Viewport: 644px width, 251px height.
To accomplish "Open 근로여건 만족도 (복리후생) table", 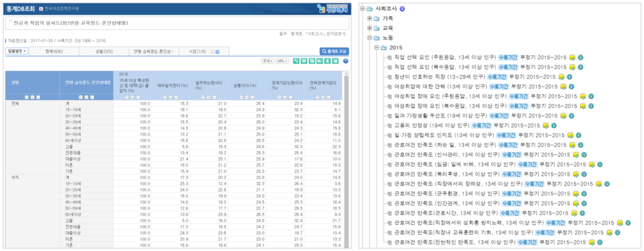I will tap(447, 174).
